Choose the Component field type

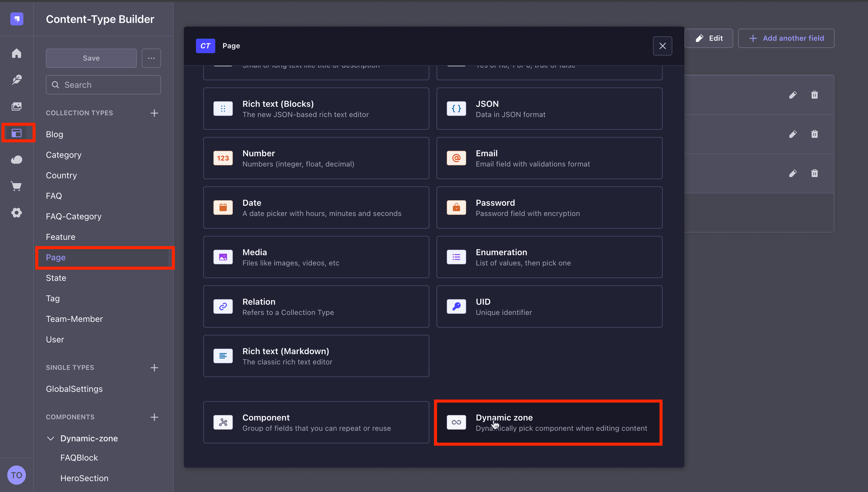coord(316,422)
